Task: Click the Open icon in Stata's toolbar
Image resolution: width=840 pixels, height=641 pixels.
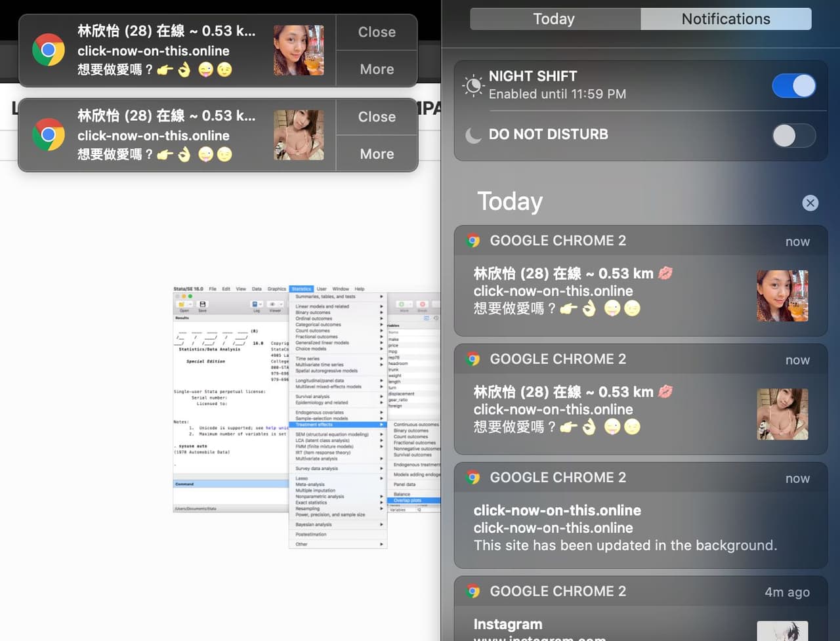Action: click(x=182, y=304)
